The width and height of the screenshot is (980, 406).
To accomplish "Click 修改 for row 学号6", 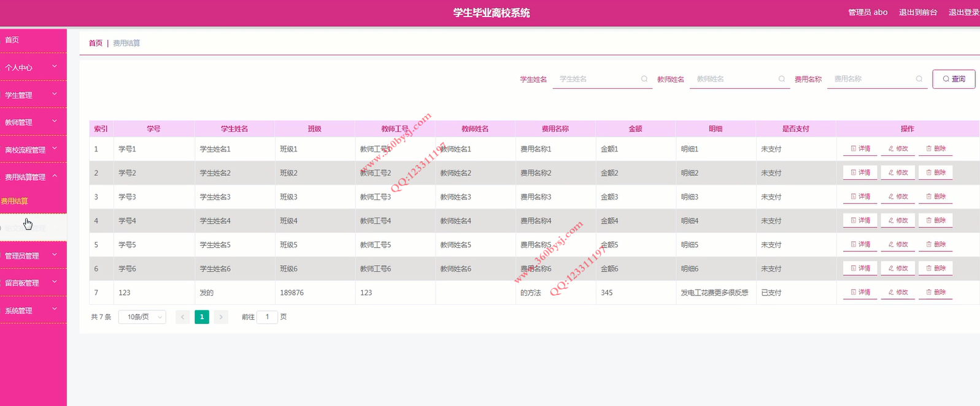I will [898, 269].
